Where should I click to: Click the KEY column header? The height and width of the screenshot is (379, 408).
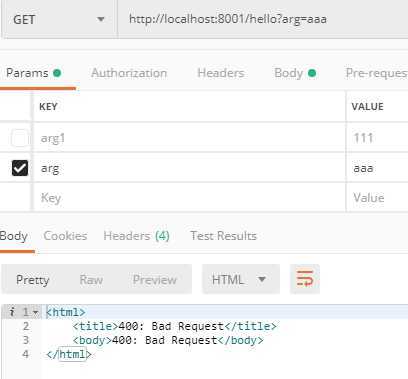[48, 107]
